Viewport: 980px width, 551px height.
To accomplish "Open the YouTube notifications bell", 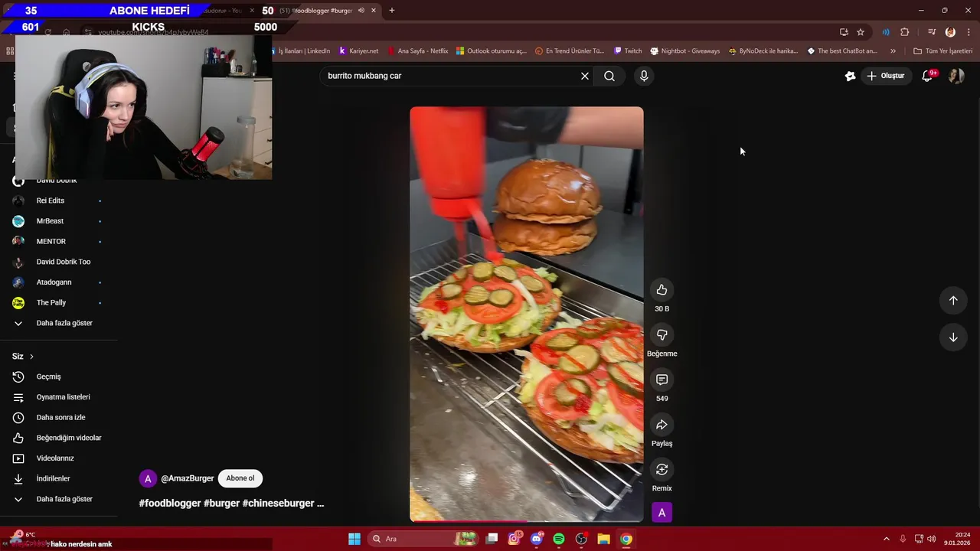I will 927,76.
